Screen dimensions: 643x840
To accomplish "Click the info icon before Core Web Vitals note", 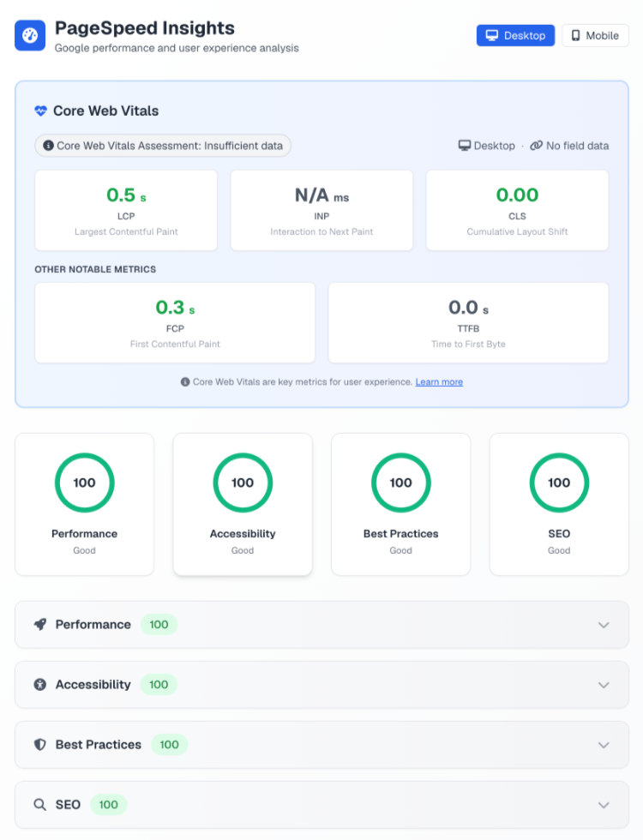I will (x=185, y=382).
